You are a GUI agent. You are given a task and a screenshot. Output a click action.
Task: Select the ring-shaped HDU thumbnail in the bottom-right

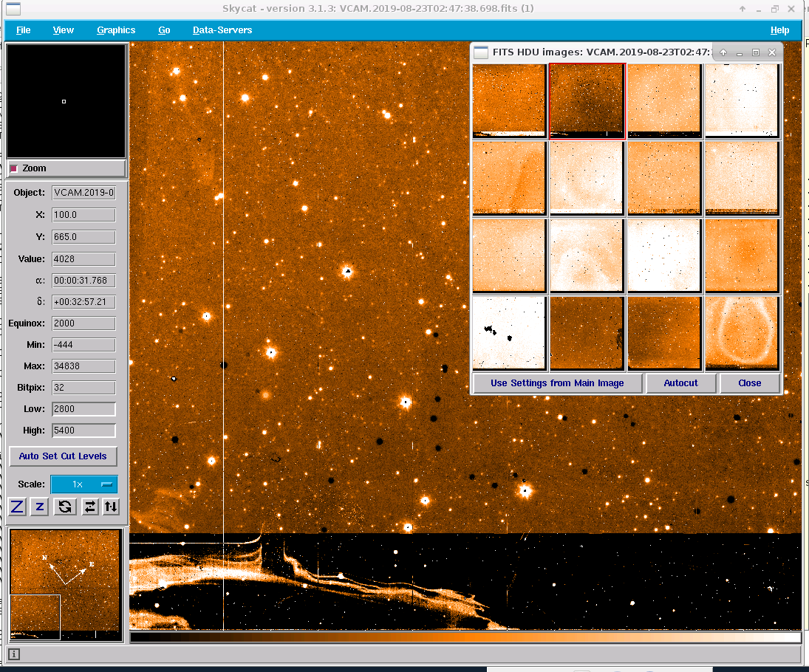(742, 333)
